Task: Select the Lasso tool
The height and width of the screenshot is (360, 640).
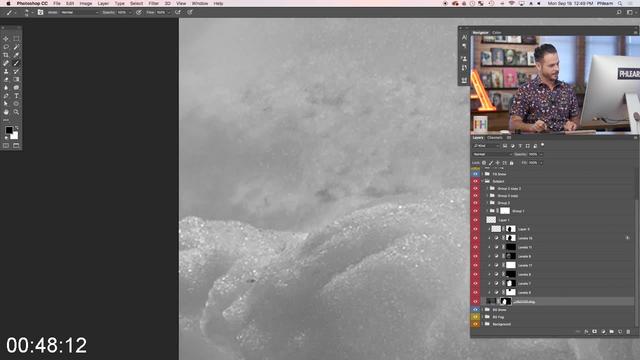Action: tap(6, 47)
